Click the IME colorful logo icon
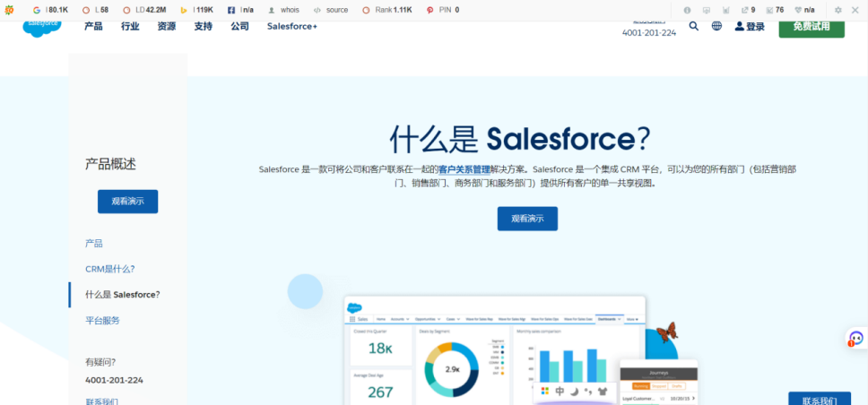 544,392
